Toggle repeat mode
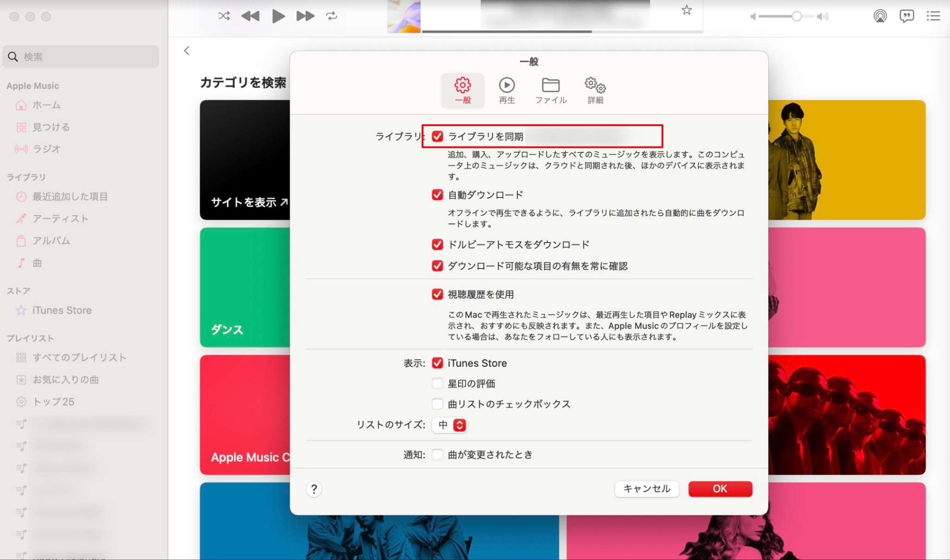Screen dimensions: 950x560 coord(332,16)
